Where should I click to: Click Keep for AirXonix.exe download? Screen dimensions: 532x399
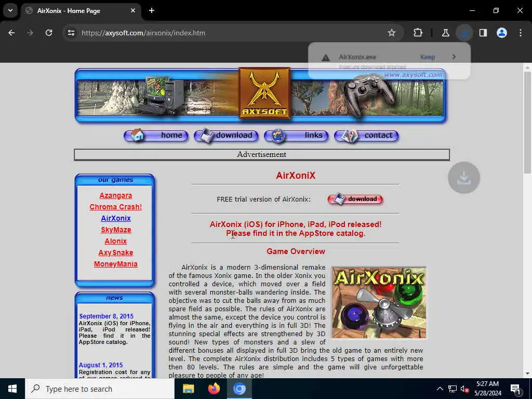click(428, 57)
